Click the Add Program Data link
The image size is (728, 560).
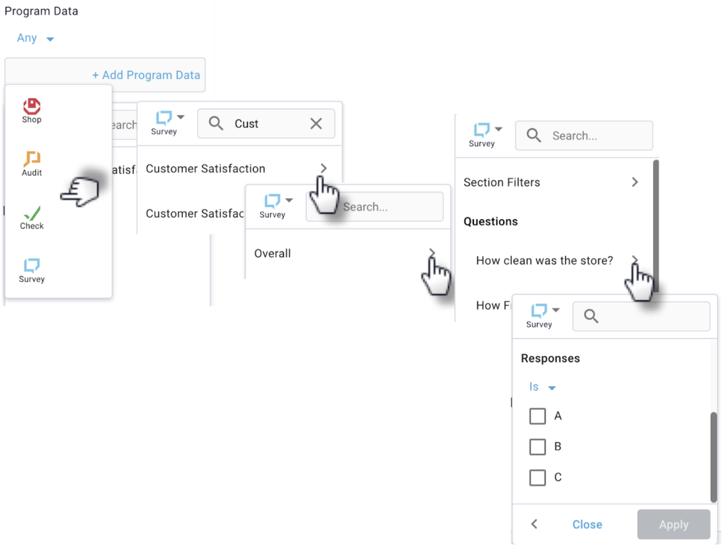[x=146, y=75]
